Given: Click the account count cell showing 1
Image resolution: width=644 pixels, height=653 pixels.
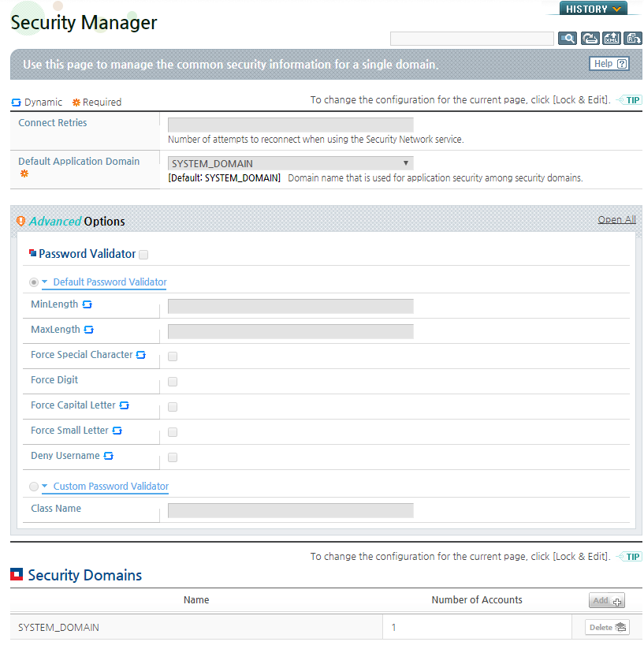Looking at the screenshot, I should point(477,627).
